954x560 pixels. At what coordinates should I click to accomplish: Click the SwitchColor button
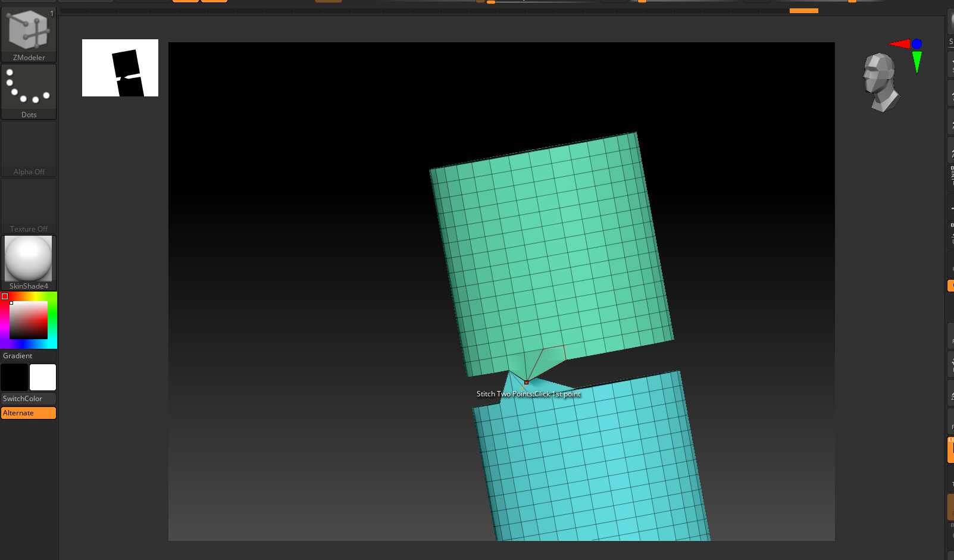(x=29, y=399)
